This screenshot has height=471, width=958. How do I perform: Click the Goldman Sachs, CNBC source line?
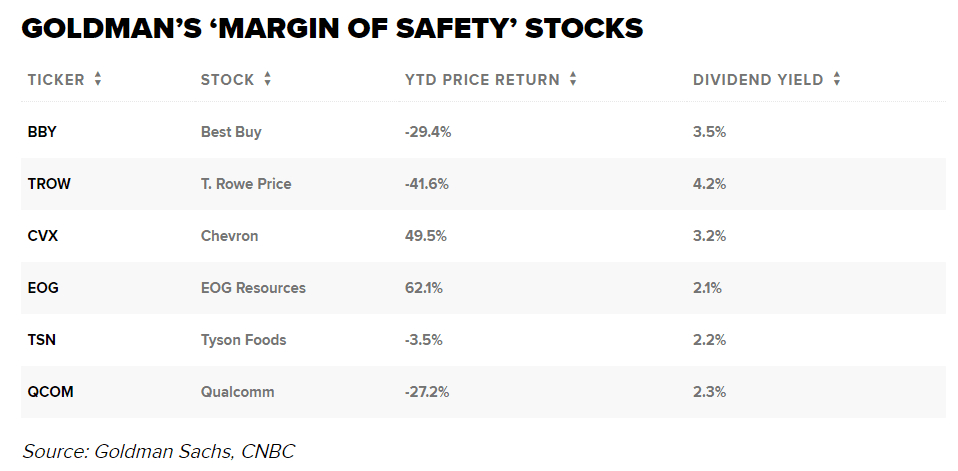[x=158, y=451]
